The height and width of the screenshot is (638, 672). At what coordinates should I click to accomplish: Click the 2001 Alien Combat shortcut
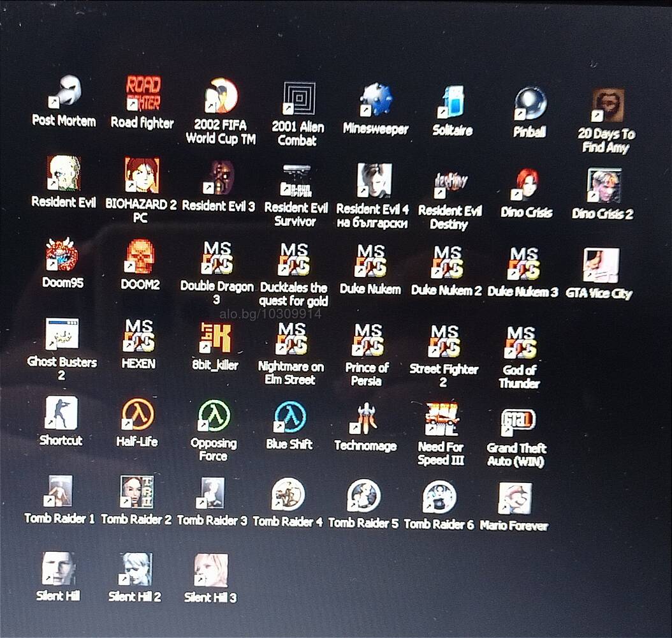[x=298, y=98]
